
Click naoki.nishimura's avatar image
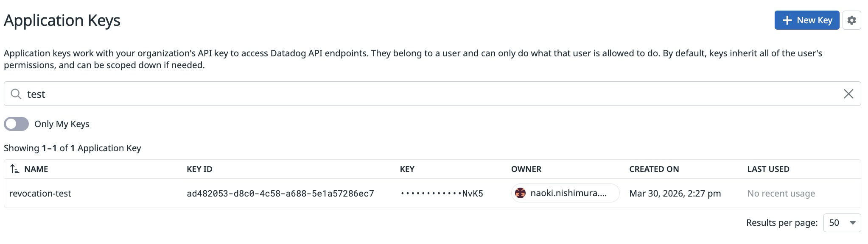[520, 193]
